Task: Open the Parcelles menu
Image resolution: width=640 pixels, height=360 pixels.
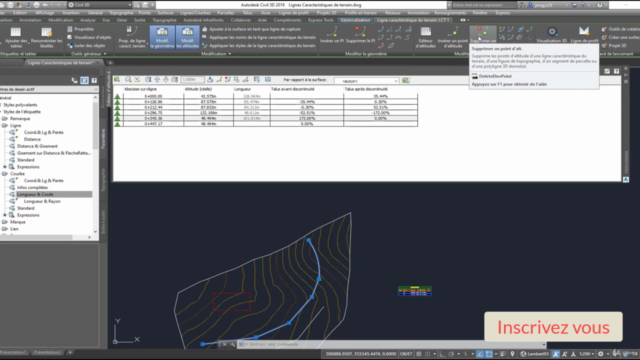Action: point(225,13)
